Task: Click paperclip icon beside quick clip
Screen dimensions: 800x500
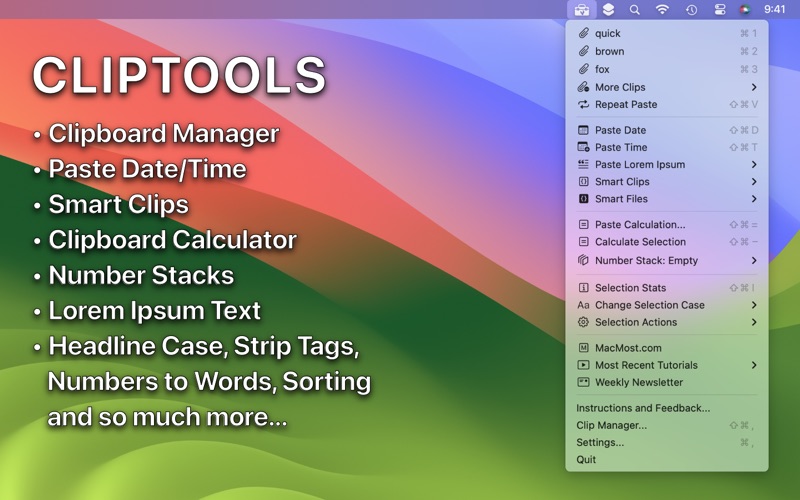Action: pyautogui.click(x=583, y=33)
